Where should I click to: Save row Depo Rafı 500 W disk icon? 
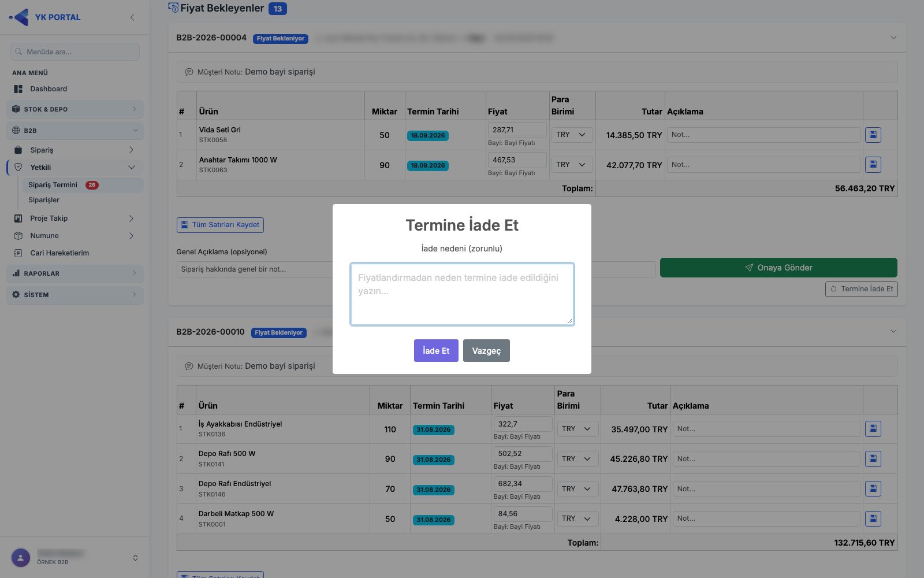click(x=873, y=459)
